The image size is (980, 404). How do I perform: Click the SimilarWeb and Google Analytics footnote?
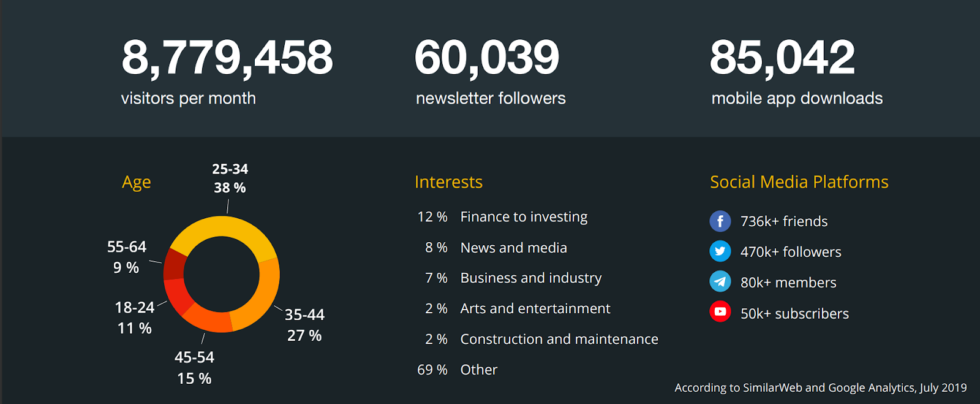pyautogui.click(x=821, y=387)
